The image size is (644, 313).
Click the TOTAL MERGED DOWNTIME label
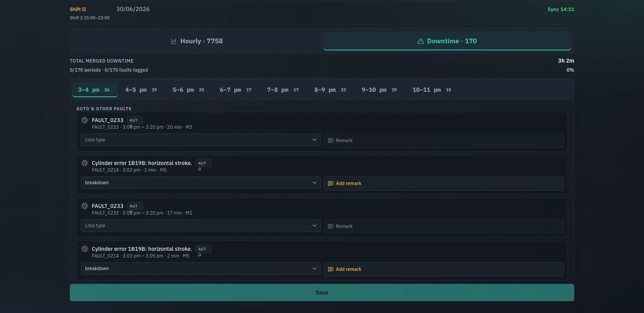click(x=102, y=61)
